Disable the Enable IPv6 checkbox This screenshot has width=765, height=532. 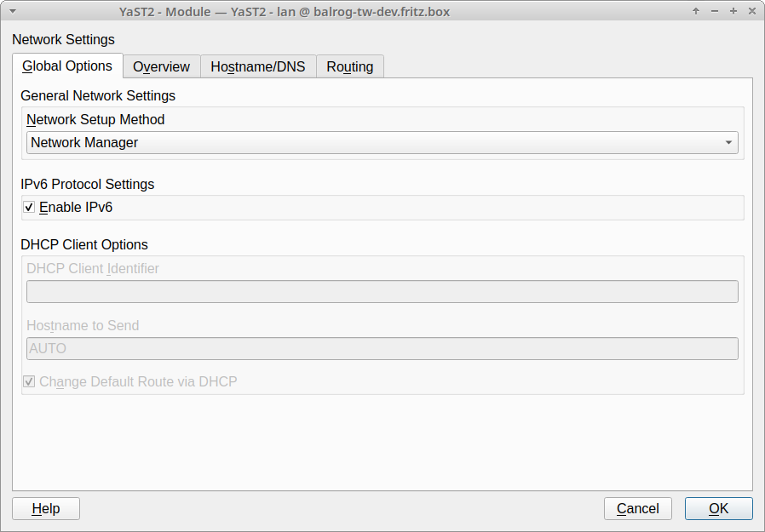(28, 207)
